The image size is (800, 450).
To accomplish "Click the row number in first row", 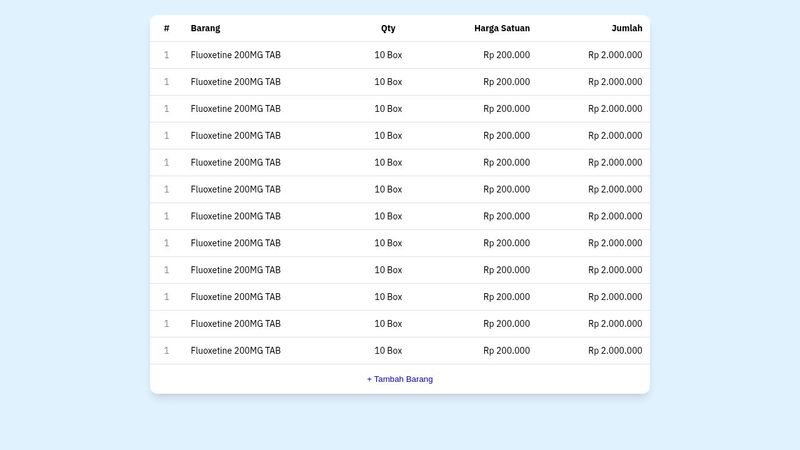I will 166,55.
